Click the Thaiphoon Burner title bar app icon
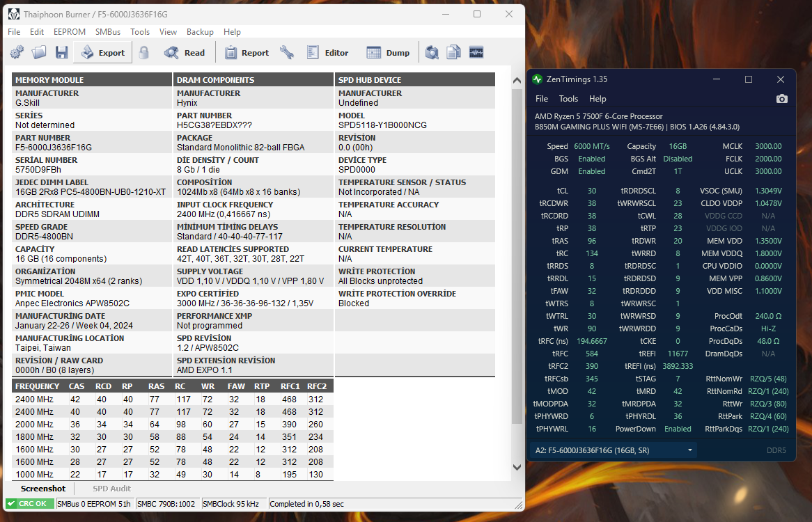The height and width of the screenshot is (522, 812). pos(13,14)
